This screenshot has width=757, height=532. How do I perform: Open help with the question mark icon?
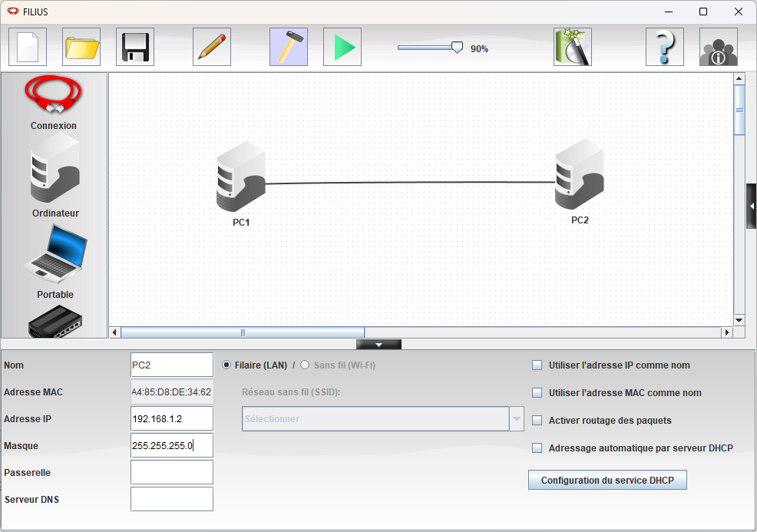pyautogui.click(x=665, y=47)
